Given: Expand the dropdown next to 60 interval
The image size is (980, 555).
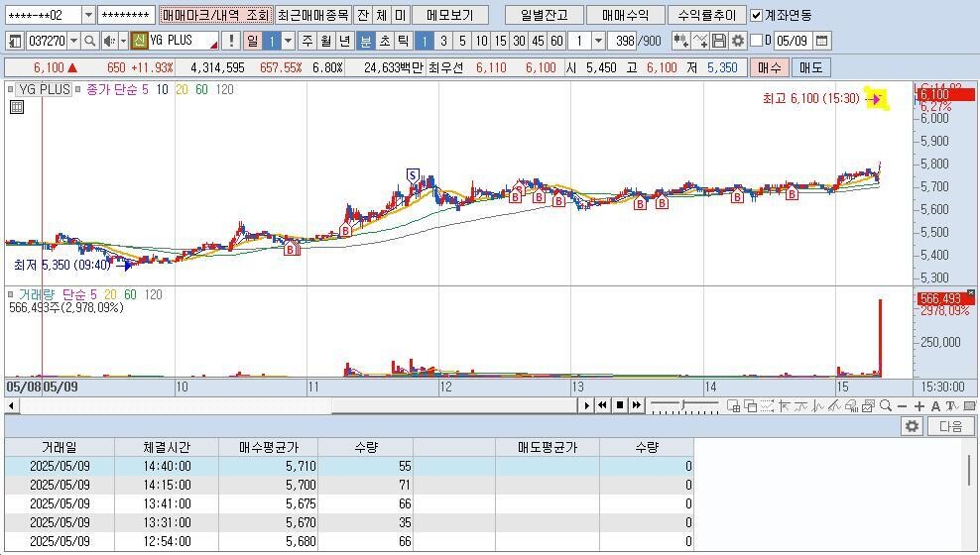Looking at the screenshot, I should pyautogui.click(x=598, y=41).
